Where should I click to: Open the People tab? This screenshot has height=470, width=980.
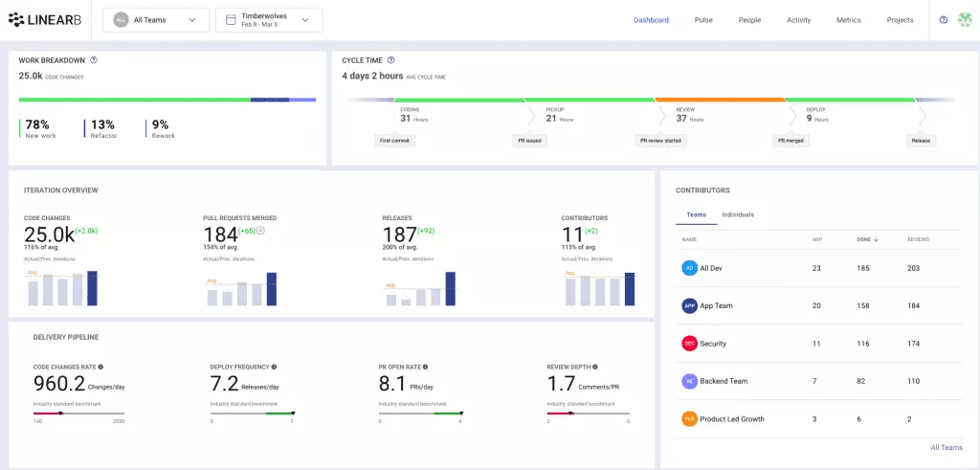(x=749, y=20)
